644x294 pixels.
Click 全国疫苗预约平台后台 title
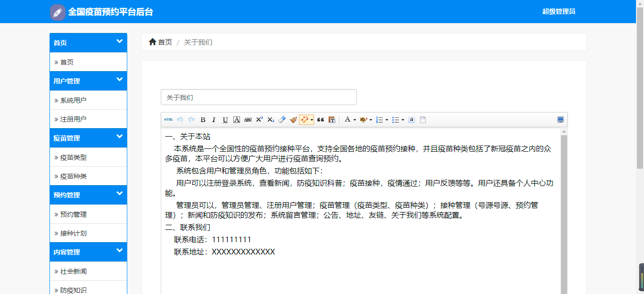(x=110, y=12)
